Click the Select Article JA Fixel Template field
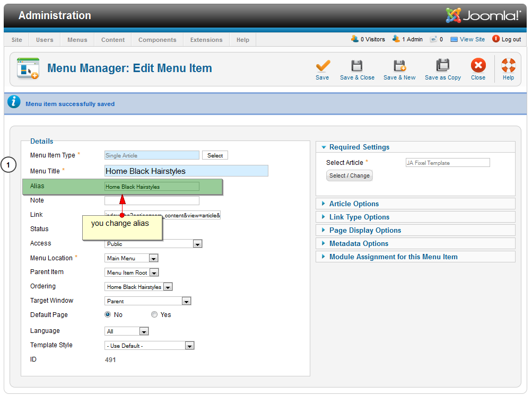532x396 pixels. click(x=448, y=163)
